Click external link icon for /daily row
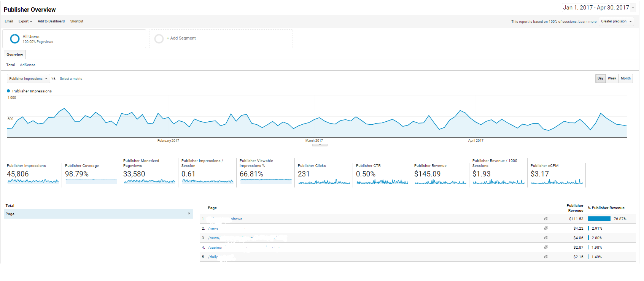The width and height of the screenshot is (644, 281). pyautogui.click(x=546, y=257)
